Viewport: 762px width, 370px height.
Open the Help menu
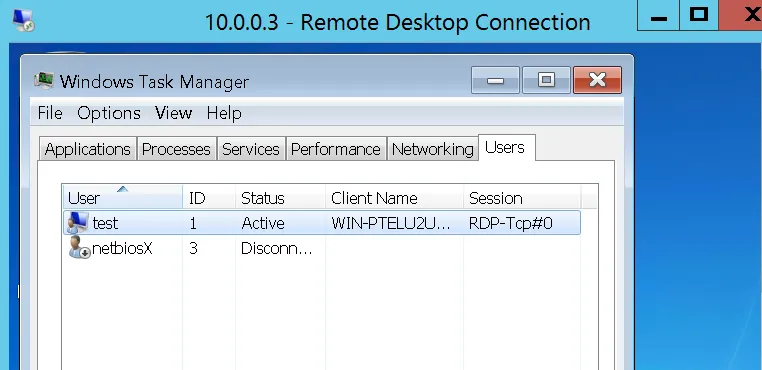224,113
